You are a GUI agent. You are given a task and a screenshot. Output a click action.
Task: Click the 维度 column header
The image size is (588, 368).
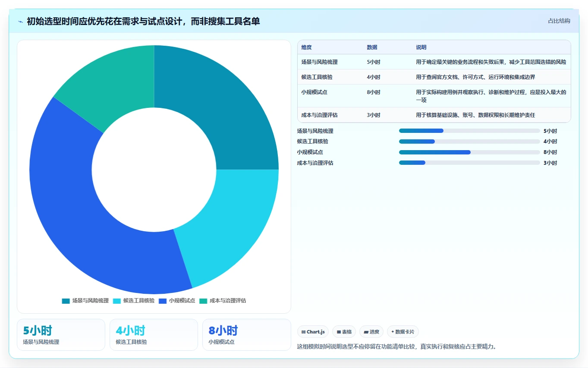pos(307,47)
